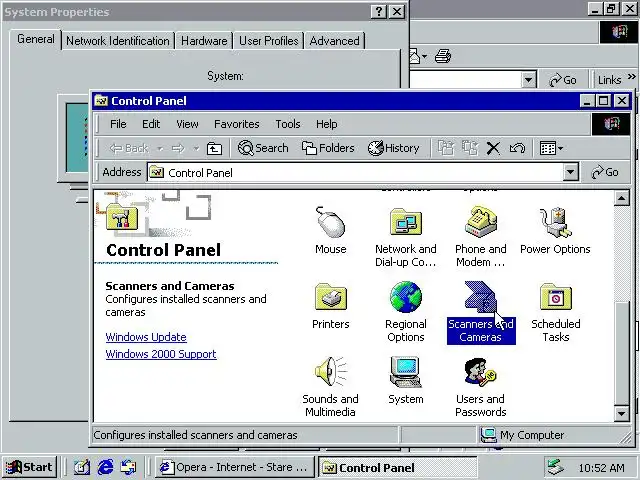The width and height of the screenshot is (640, 480).
Task: Expand the Forward history dropdown arrow
Action: pos(196,149)
